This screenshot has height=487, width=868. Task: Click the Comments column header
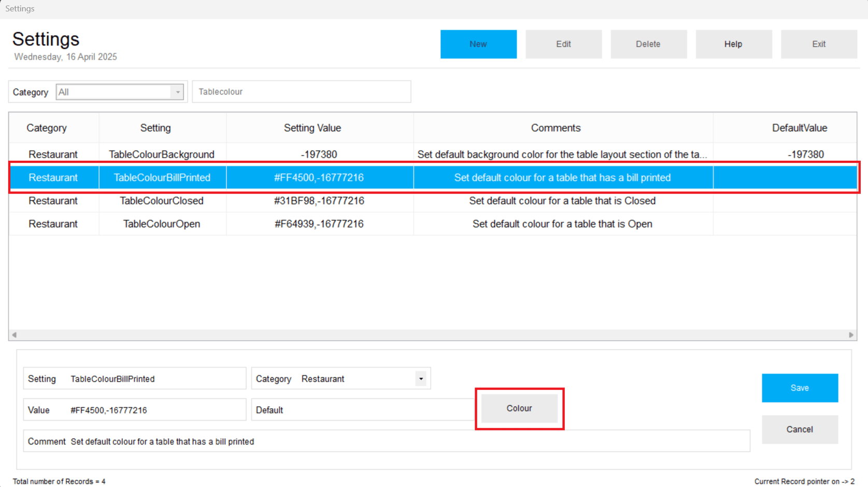point(556,128)
